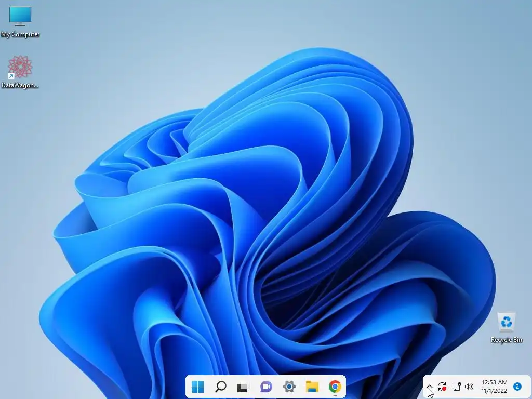
Task: Select the Recycle Bin desktop icon
Action: 506,327
